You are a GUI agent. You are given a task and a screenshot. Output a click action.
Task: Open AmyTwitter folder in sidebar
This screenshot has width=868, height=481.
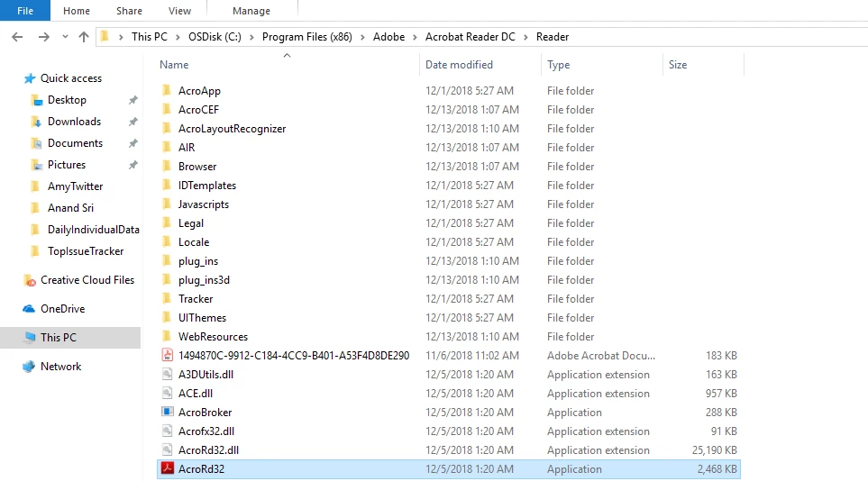76,186
